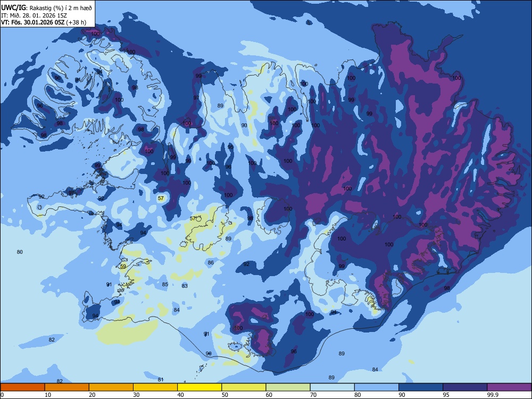Click the humidity value '86' on the map
The height and width of the screenshot is (399, 532).
tap(211, 262)
